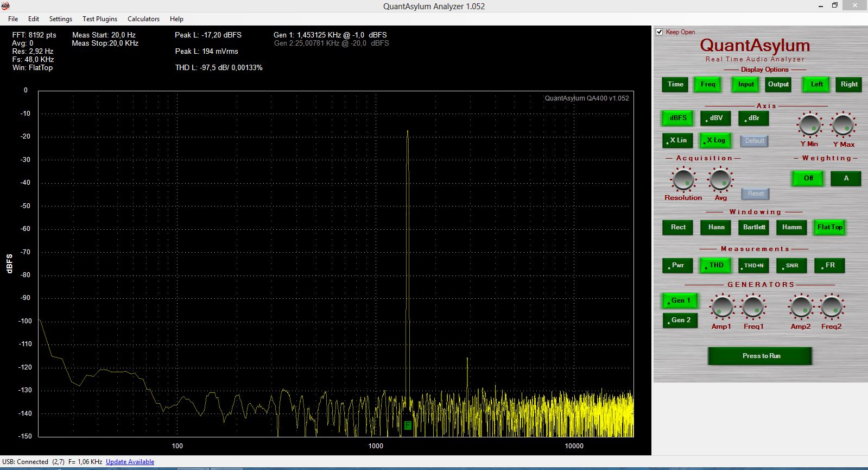The height and width of the screenshot is (470, 868).
Task: Switch display to Time domain
Action: click(675, 84)
